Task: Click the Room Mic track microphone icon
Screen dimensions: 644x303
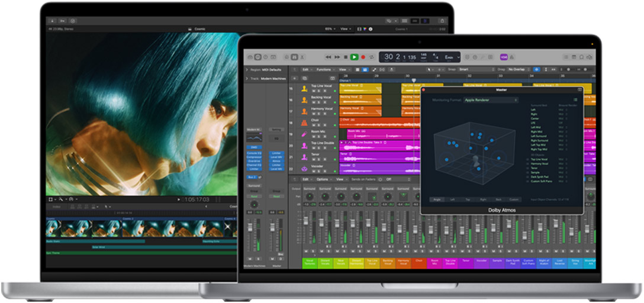Action: coord(304,134)
